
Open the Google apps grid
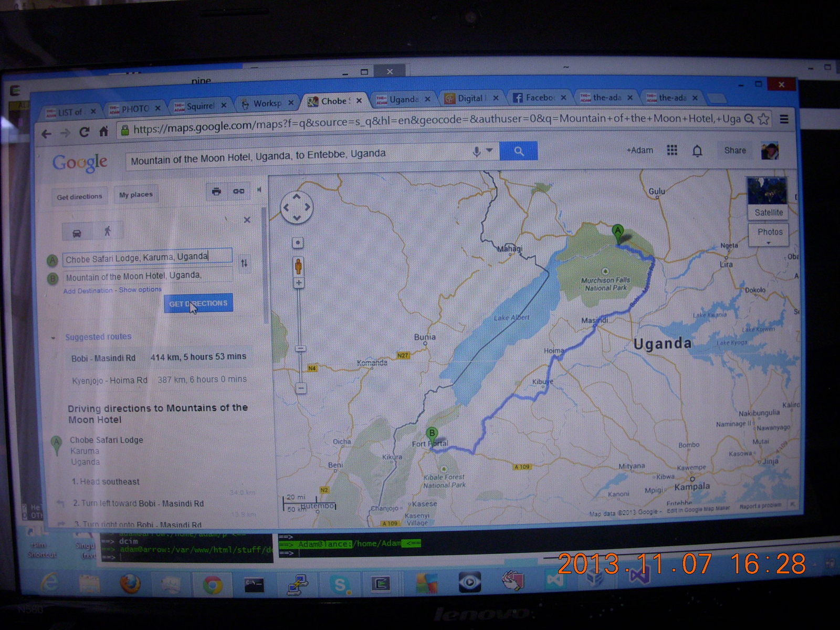672,150
